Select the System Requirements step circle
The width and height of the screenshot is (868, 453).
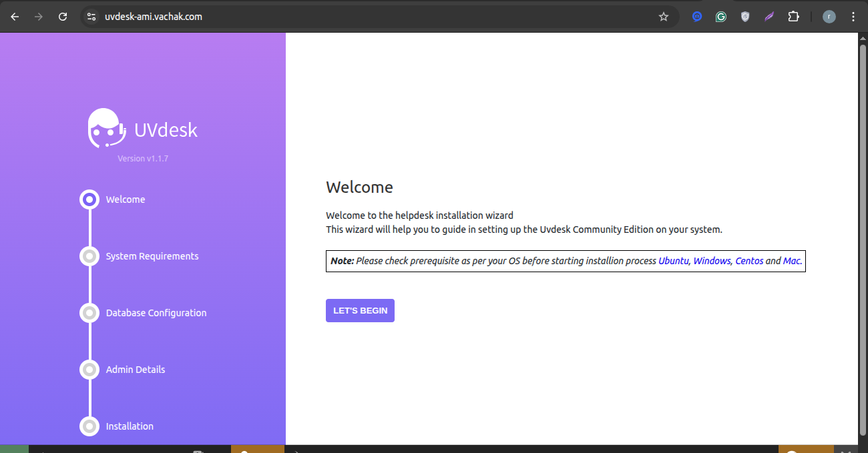click(89, 256)
